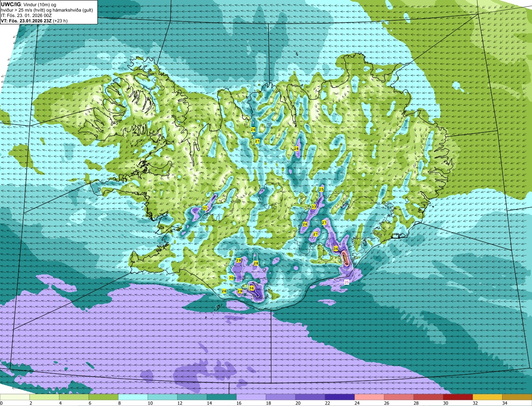Click the yellow 32–34 m/s legend swatch
This screenshot has height=406, width=532.
(x=487, y=397)
